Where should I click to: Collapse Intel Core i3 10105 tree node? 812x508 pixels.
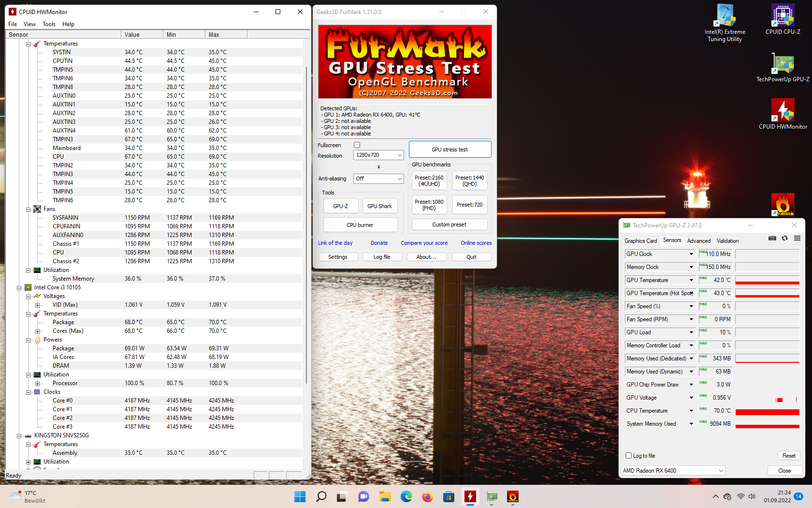(19, 287)
